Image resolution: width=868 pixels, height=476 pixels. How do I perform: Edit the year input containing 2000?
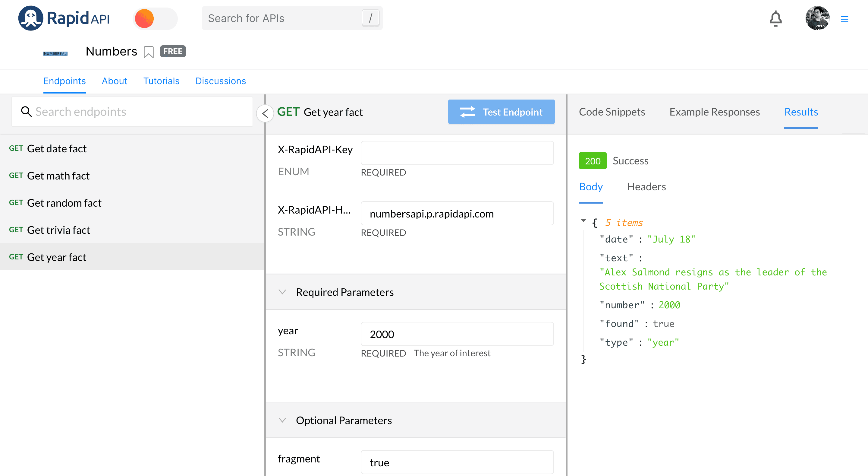[457, 334]
